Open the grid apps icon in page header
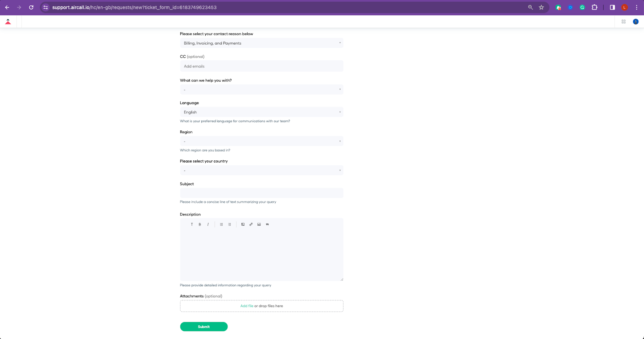 [x=623, y=22]
